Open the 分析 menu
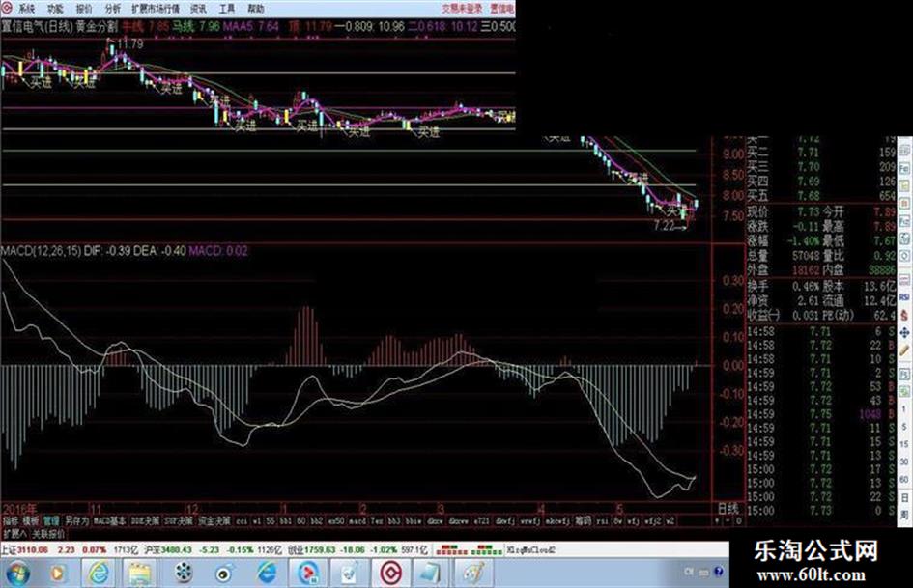This screenshot has height=588, width=913. (112, 9)
